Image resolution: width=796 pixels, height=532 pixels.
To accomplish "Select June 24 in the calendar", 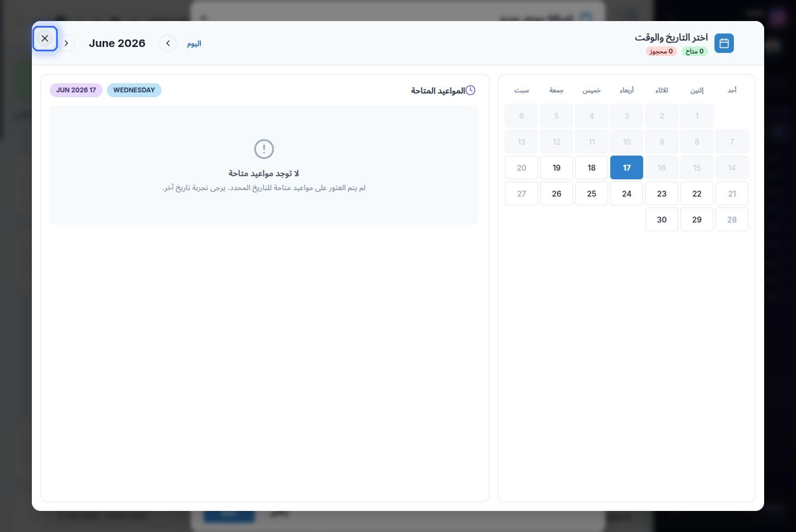I will point(626,193).
